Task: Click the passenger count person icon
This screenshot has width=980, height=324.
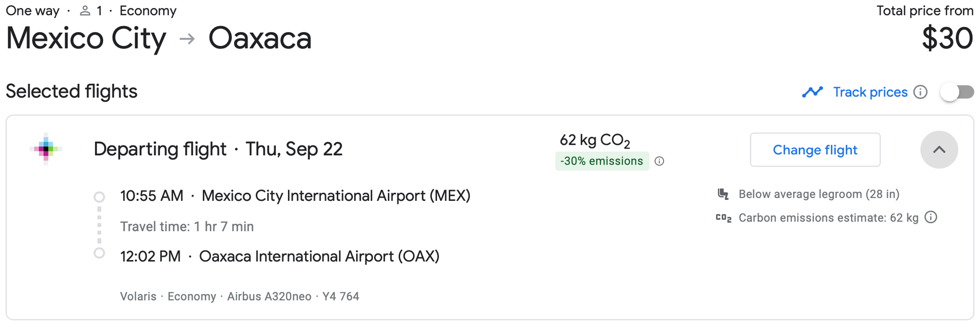Action: (85, 11)
